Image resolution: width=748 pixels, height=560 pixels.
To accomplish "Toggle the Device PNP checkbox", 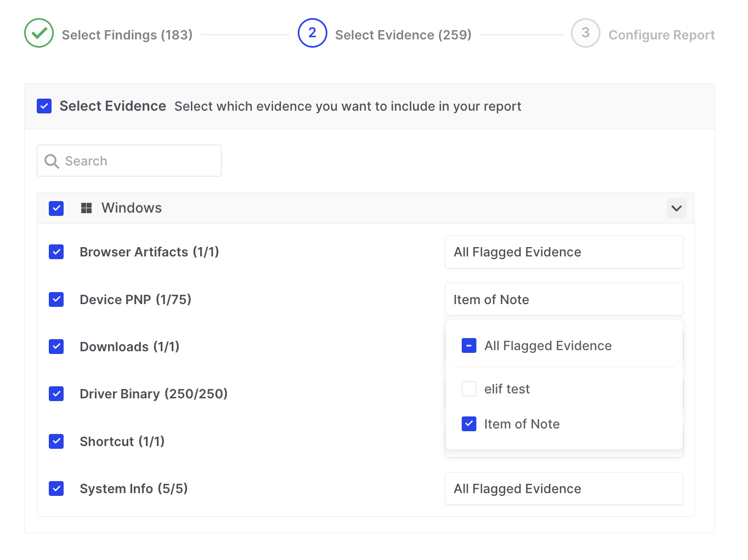I will point(56,300).
